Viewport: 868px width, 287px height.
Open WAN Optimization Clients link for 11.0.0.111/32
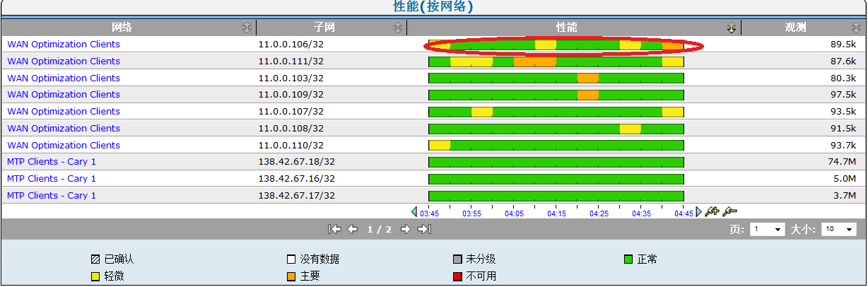tap(64, 61)
